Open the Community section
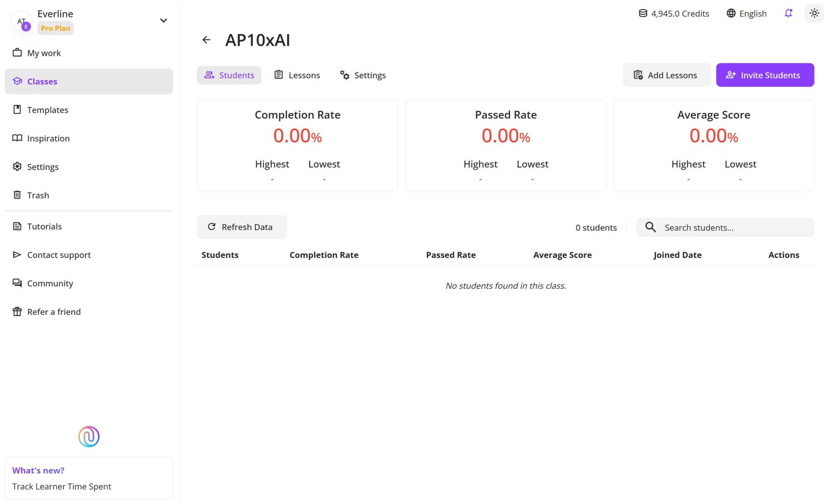The image size is (833, 504). pyautogui.click(x=50, y=283)
